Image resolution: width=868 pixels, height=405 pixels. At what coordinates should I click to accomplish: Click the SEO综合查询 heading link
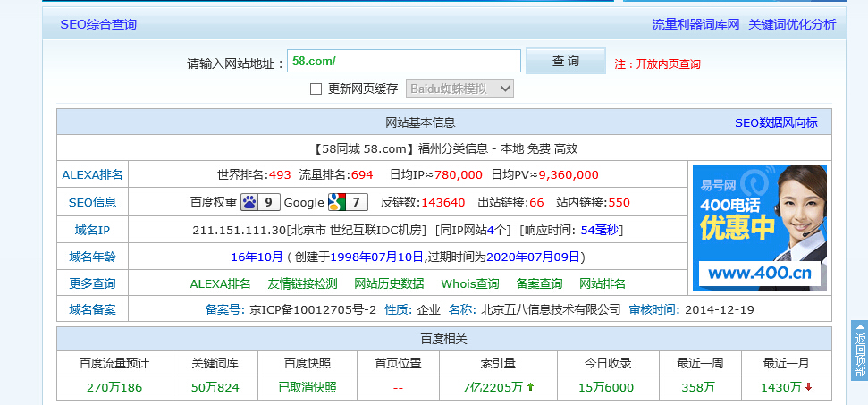98,24
